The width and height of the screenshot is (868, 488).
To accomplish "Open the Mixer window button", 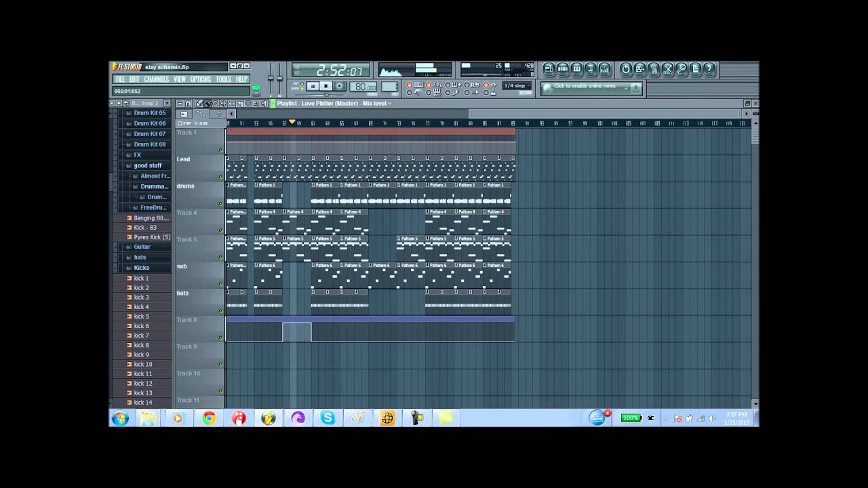I will click(604, 69).
